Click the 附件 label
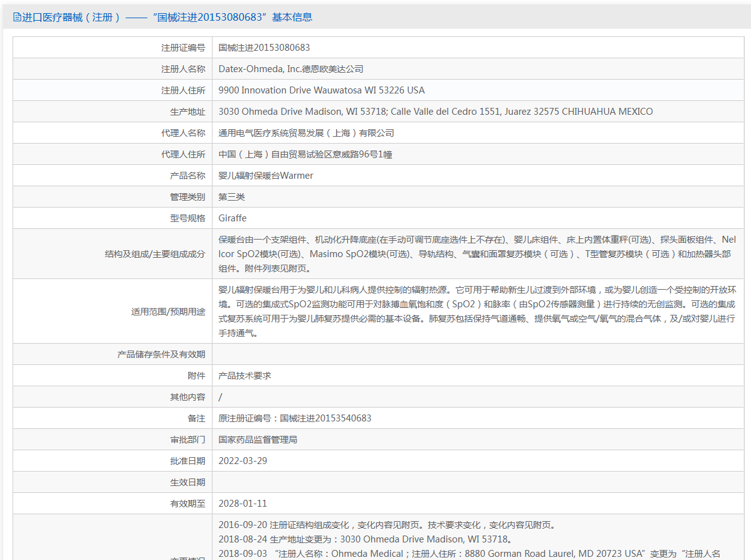This screenshot has width=751, height=560. pyautogui.click(x=196, y=376)
